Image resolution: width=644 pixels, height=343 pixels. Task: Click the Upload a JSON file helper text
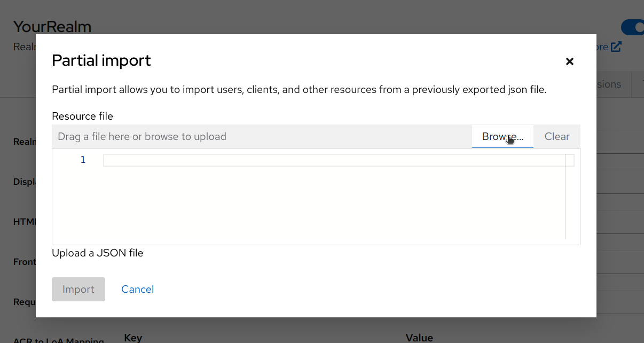(97, 253)
